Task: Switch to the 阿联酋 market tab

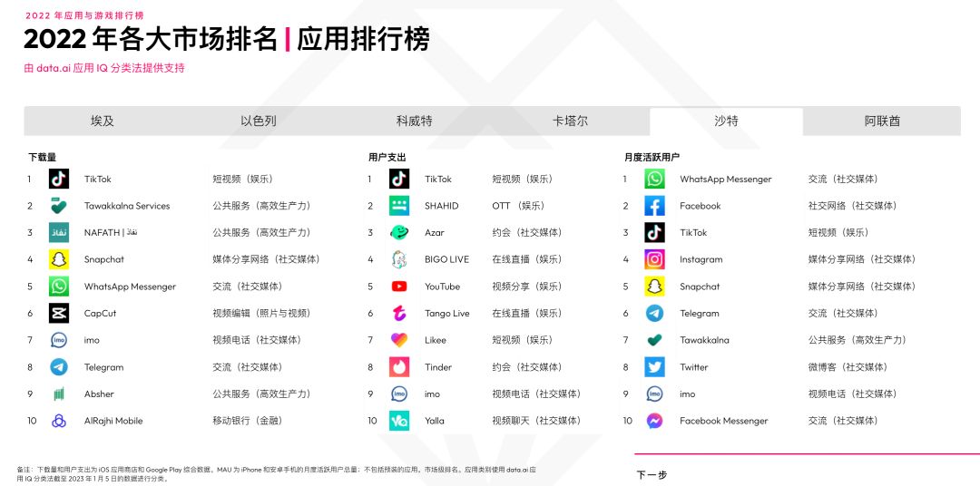Action: click(x=883, y=121)
